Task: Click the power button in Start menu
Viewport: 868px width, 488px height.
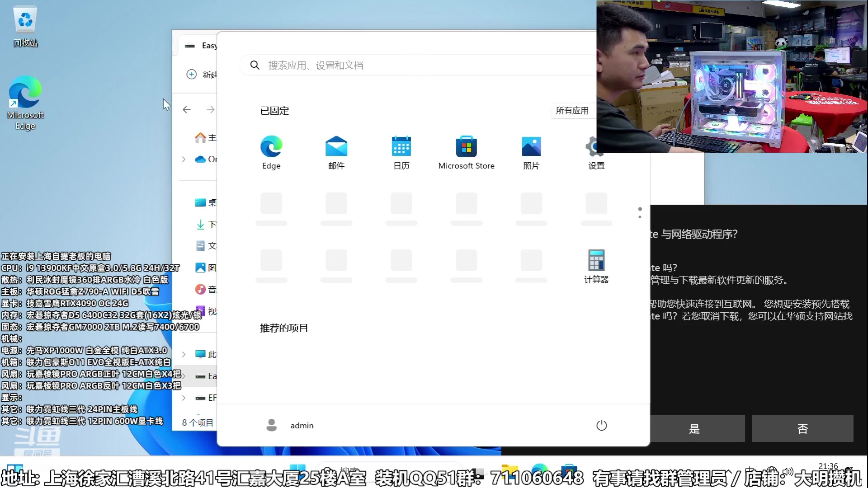Action: point(601,425)
